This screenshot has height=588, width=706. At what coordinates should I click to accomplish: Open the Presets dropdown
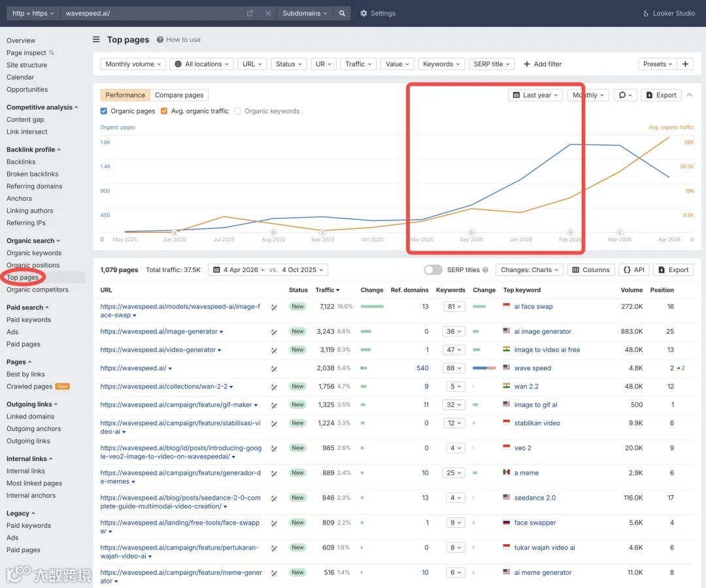[x=658, y=64]
